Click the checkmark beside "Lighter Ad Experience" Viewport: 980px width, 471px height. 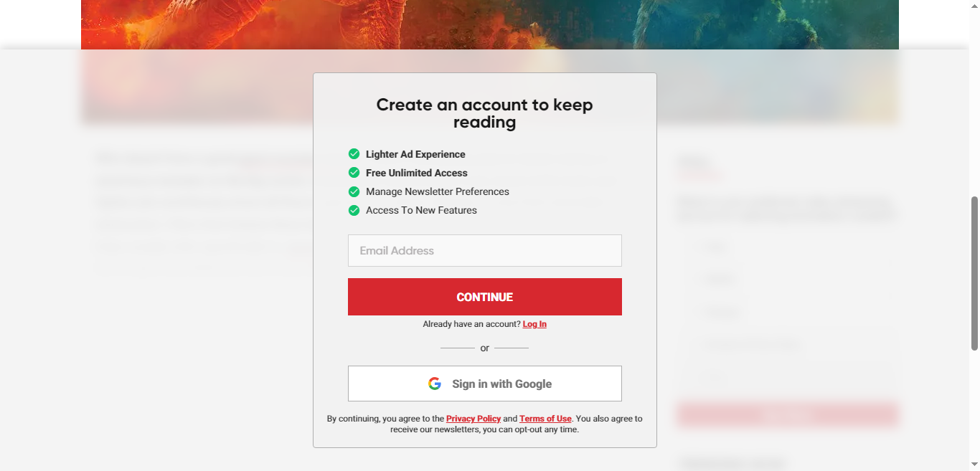coord(354,153)
